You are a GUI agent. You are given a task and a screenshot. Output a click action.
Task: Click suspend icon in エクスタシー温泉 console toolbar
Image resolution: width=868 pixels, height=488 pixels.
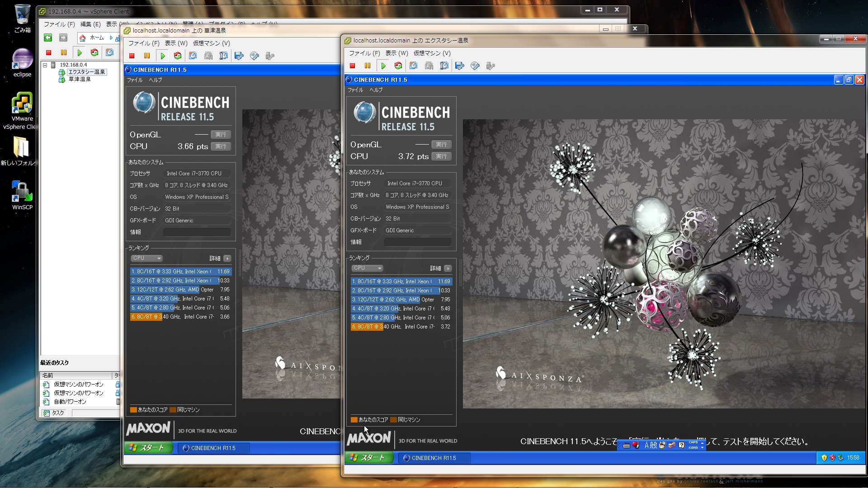[368, 66]
